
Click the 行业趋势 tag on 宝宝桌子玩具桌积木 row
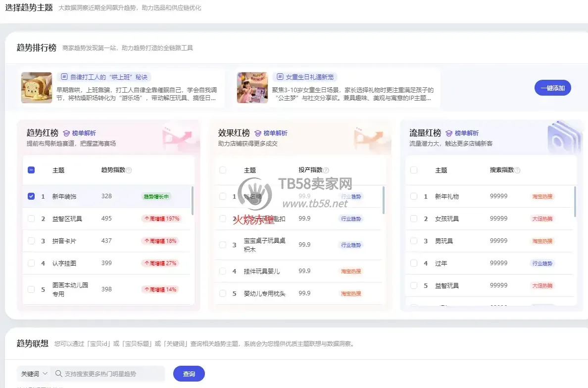click(x=351, y=245)
